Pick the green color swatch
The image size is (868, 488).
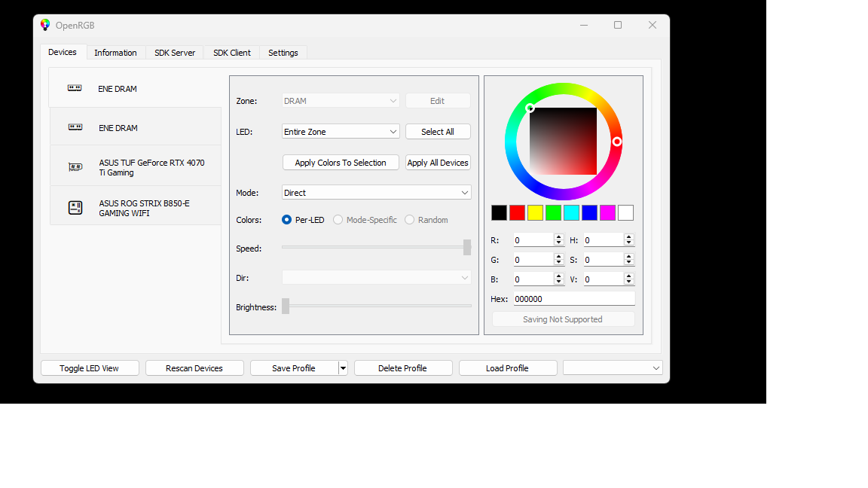tap(553, 212)
